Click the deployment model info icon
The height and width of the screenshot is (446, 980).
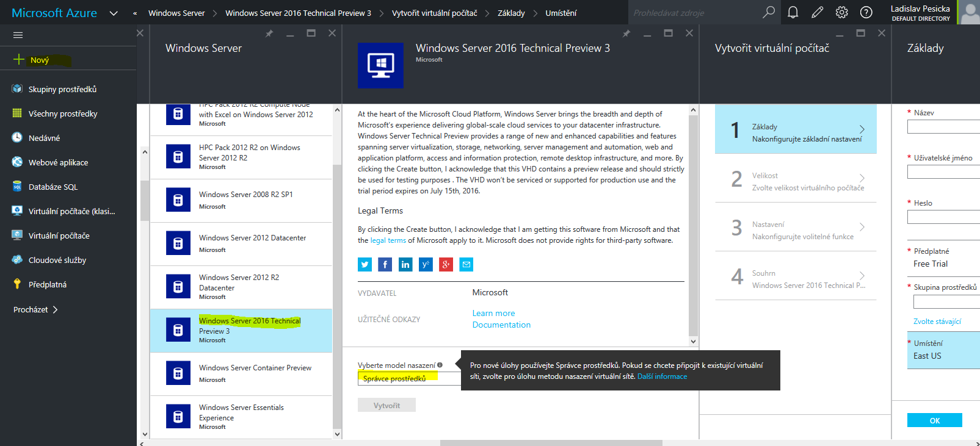(x=440, y=365)
